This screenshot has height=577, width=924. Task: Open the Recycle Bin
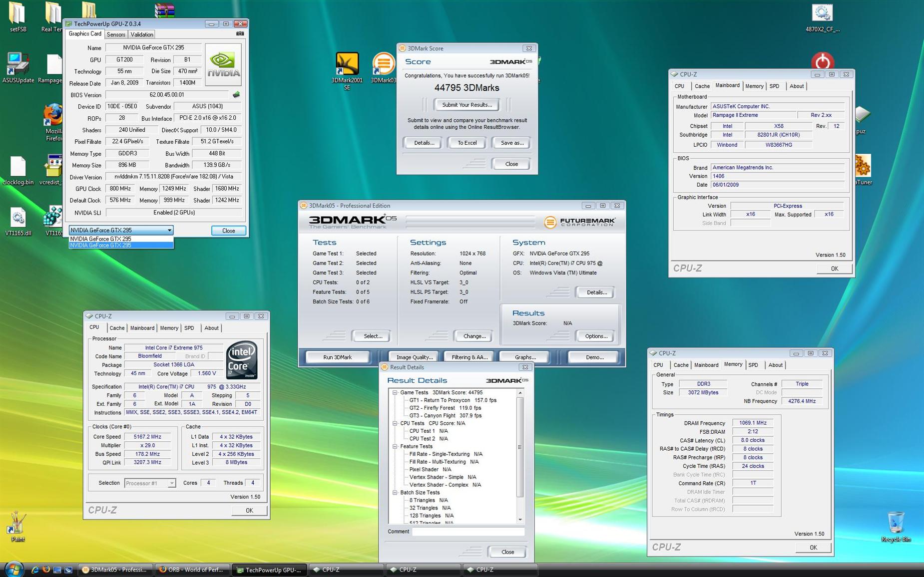pos(895,527)
